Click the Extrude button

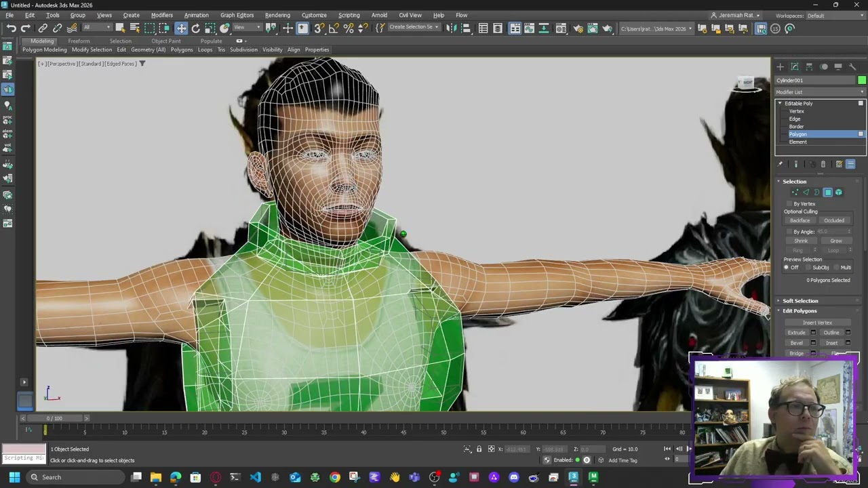click(x=796, y=333)
